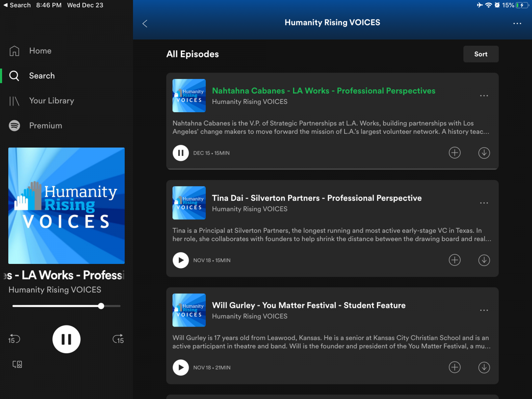
Task: Open the Tina Dai Silverton Partners episode title
Action: tap(317, 198)
